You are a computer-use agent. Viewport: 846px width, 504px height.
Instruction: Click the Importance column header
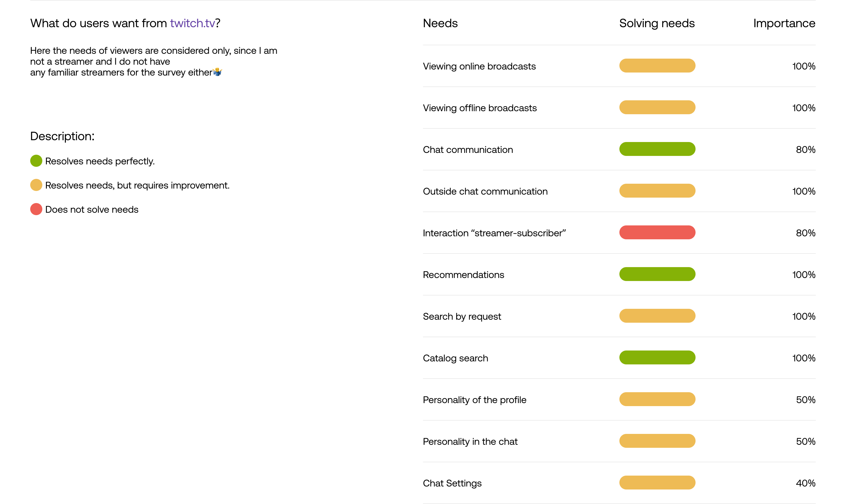(x=784, y=23)
